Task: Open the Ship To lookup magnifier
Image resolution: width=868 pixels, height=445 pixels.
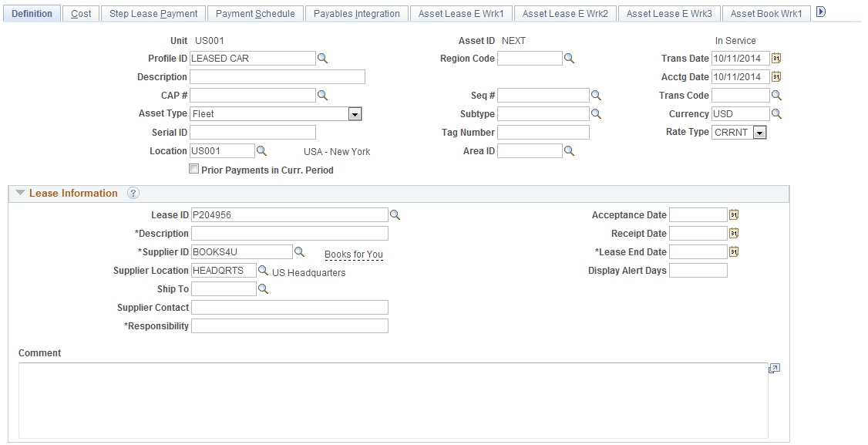Action: tap(262, 288)
